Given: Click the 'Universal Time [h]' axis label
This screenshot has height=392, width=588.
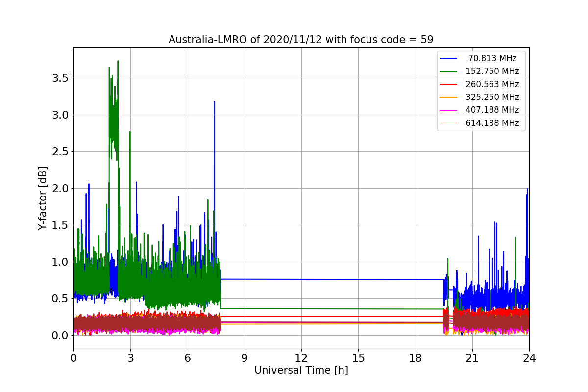Looking at the screenshot, I should click(x=301, y=371).
